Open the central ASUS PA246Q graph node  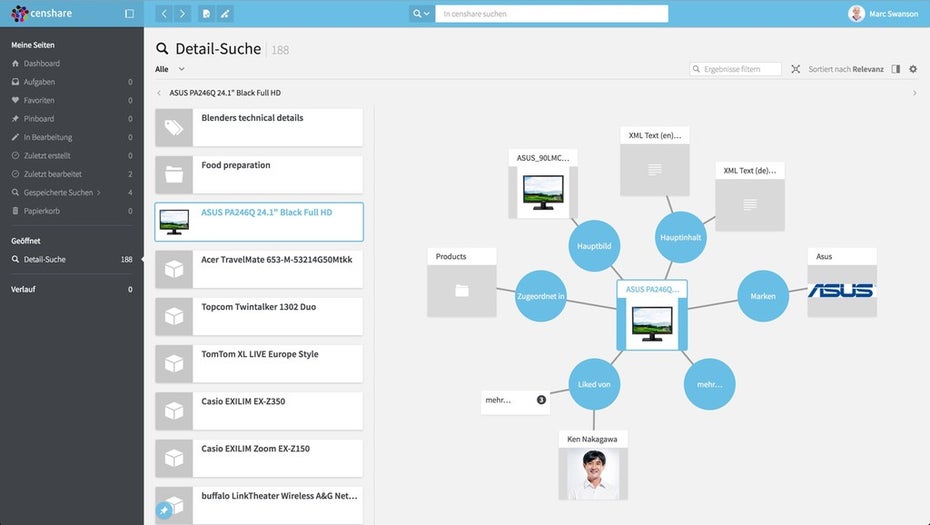[x=652, y=315]
